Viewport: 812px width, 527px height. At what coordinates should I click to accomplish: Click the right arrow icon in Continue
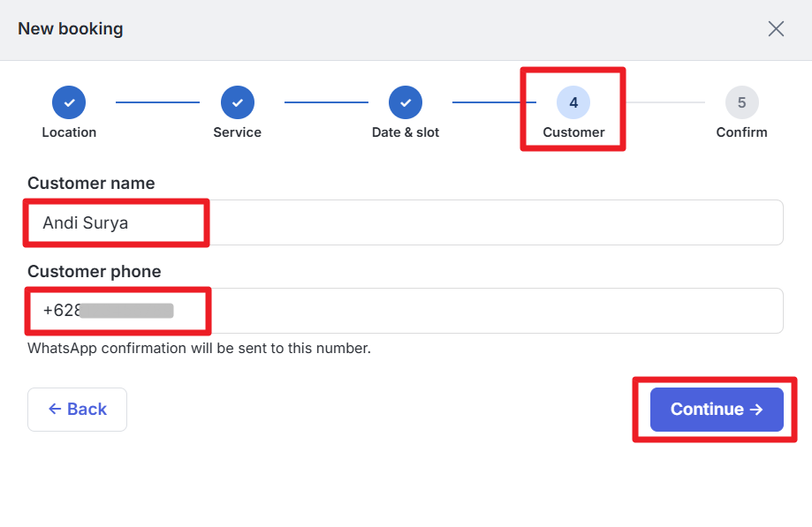[756, 410]
